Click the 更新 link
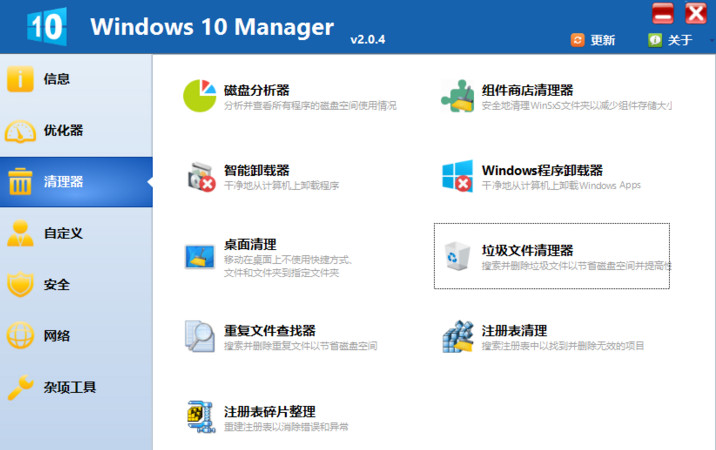716x450 pixels. pos(603,40)
